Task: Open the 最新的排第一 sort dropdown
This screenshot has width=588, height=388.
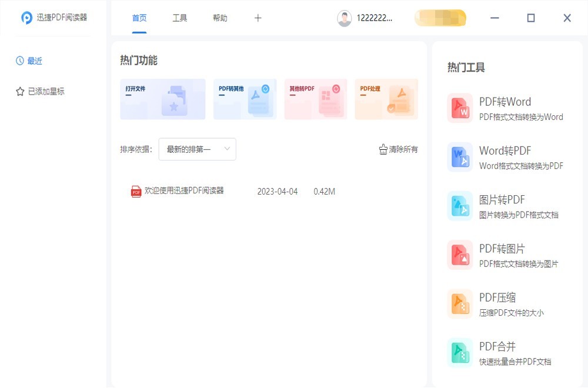Action: coord(197,149)
